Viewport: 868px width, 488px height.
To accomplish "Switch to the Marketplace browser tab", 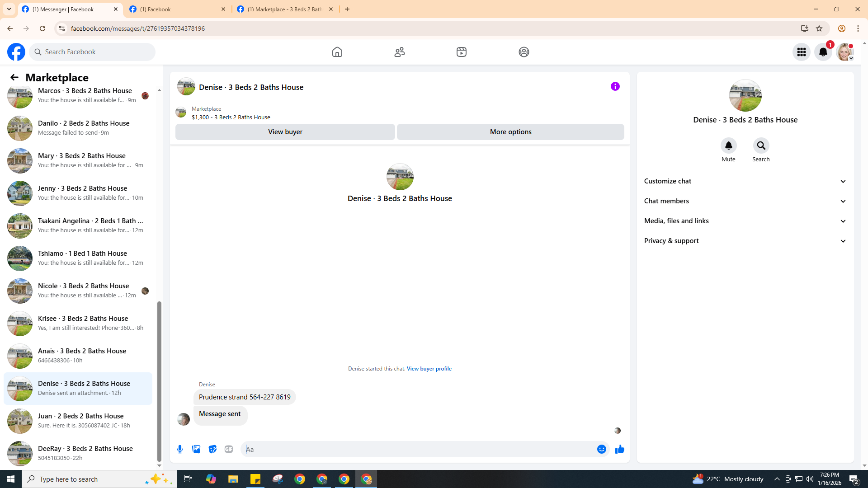I will pyautogui.click(x=285, y=9).
